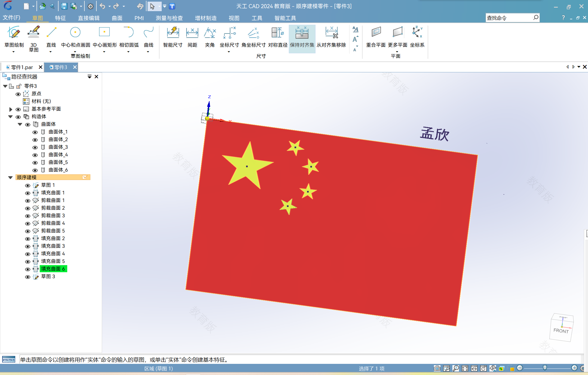This screenshot has width=588, height=375.
Task: Switch to the 曲面 ribbon tab
Action: click(117, 18)
